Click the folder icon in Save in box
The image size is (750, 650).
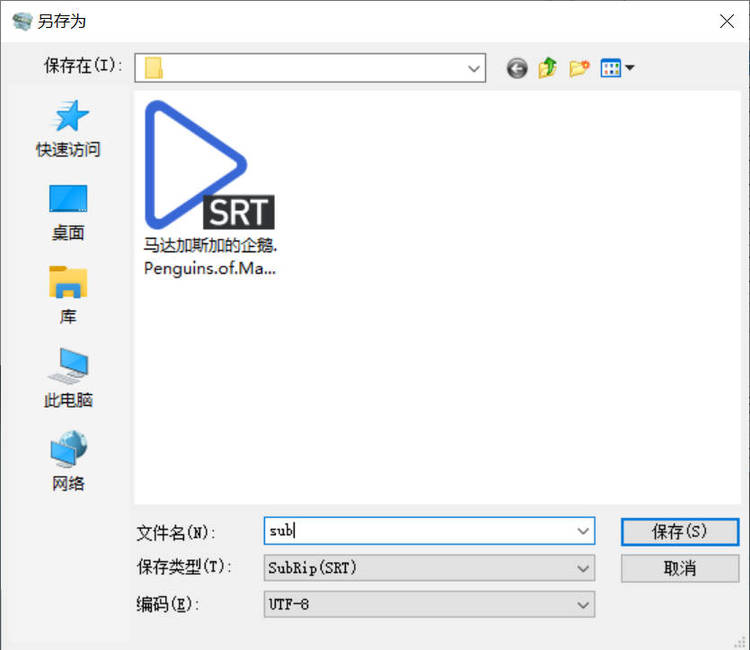tap(154, 68)
